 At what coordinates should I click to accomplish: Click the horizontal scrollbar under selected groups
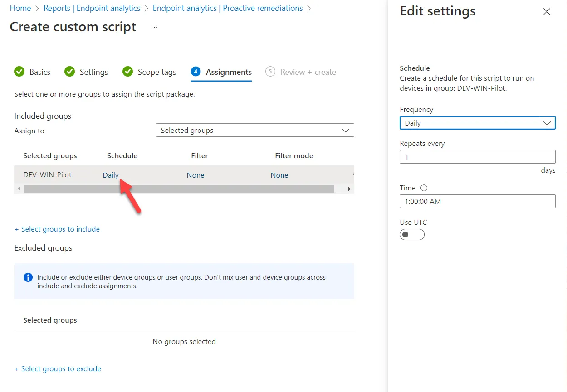coord(179,189)
